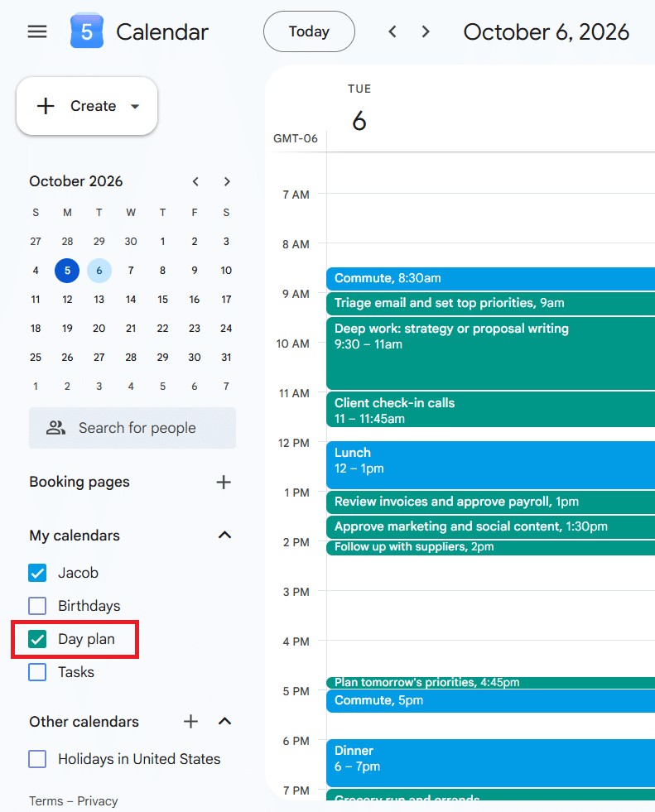Open the Dinner 6 – 7pm event
The width and height of the screenshot is (655, 812).
[490, 763]
